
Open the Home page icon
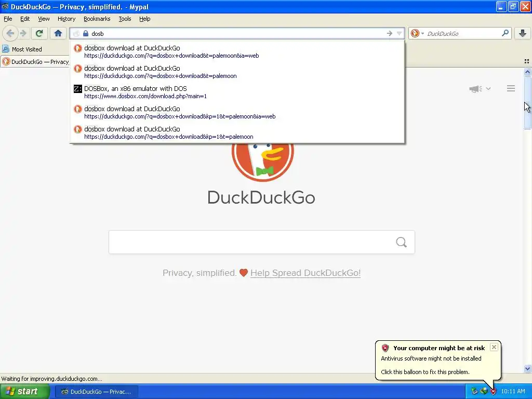58,33
